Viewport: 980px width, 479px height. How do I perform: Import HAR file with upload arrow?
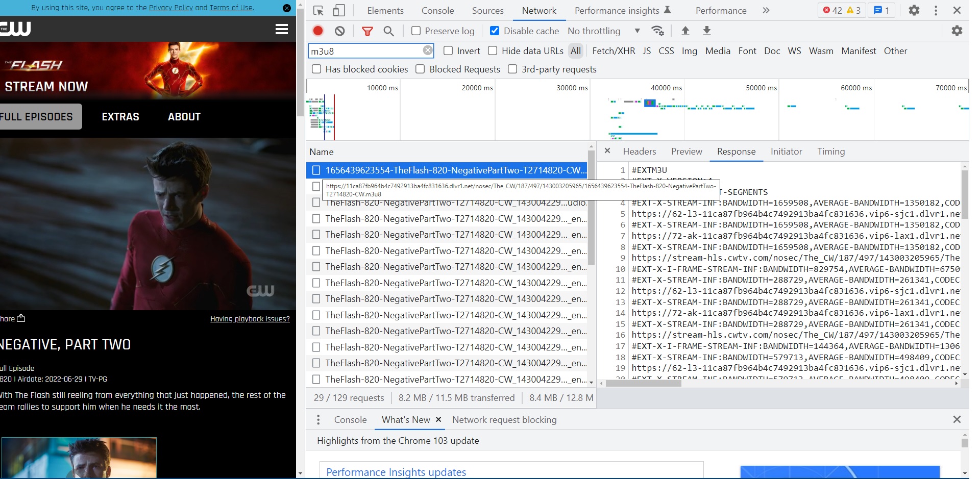(x=685, y=31)
